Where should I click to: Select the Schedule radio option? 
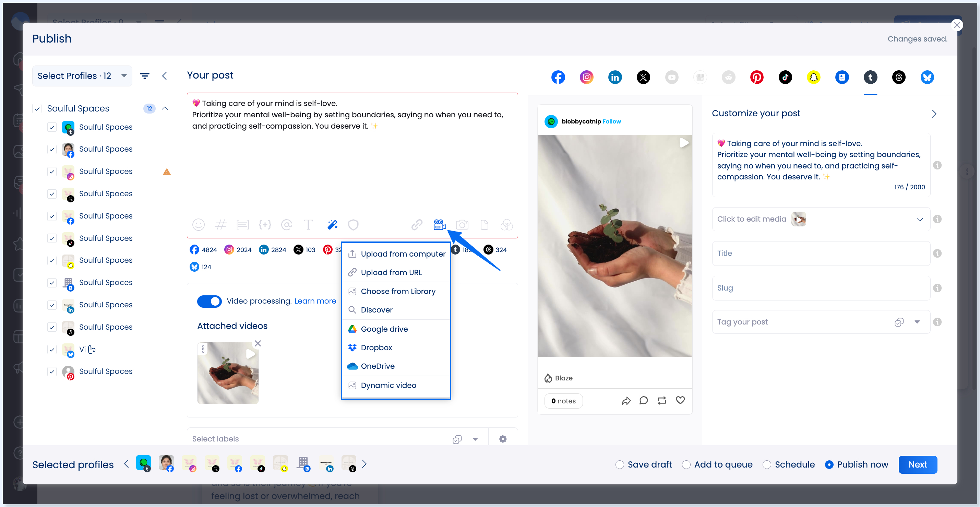coord(767,465)
